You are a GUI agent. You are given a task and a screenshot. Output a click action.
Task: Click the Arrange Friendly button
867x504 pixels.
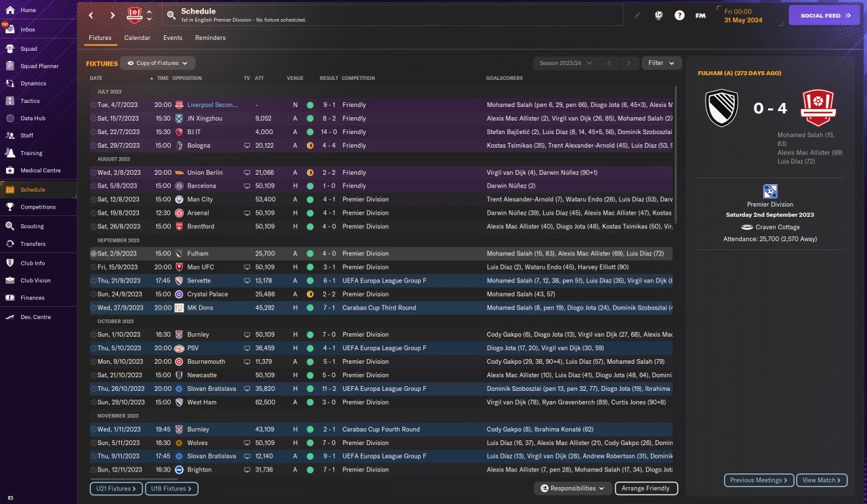pyautogui.click(x=646, y=488)
